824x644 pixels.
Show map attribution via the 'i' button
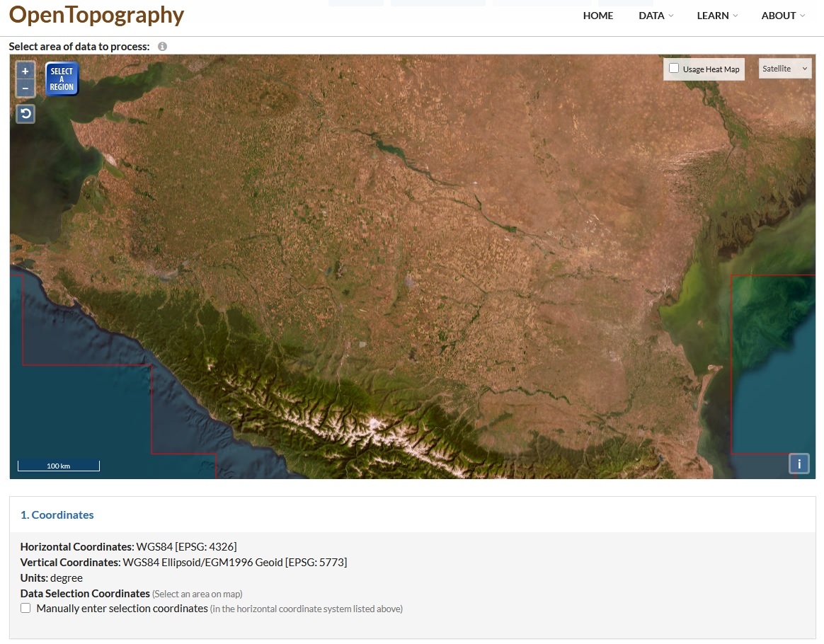(x=799, y=464)
